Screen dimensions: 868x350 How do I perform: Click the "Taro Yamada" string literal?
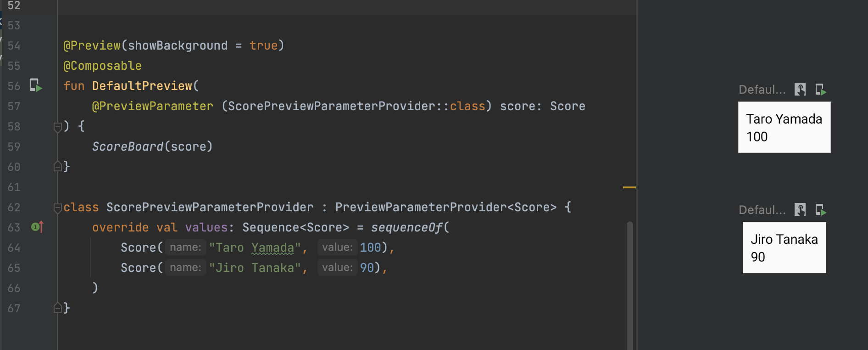point(255,248)
